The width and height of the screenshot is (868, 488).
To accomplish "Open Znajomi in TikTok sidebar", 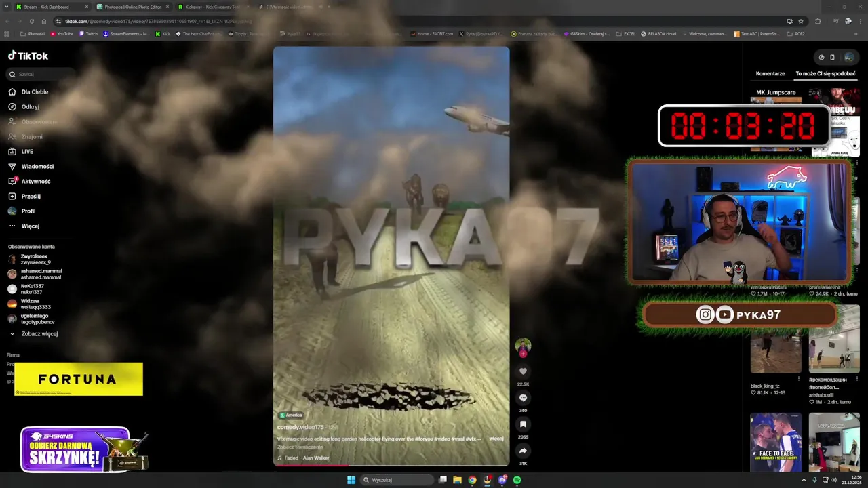I will [x=32, y=136].
